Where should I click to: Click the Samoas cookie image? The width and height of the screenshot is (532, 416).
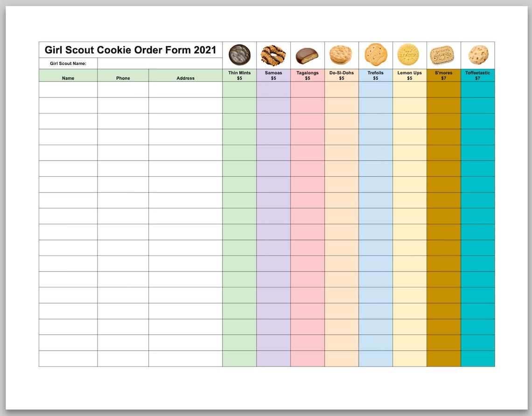(273, 55)
